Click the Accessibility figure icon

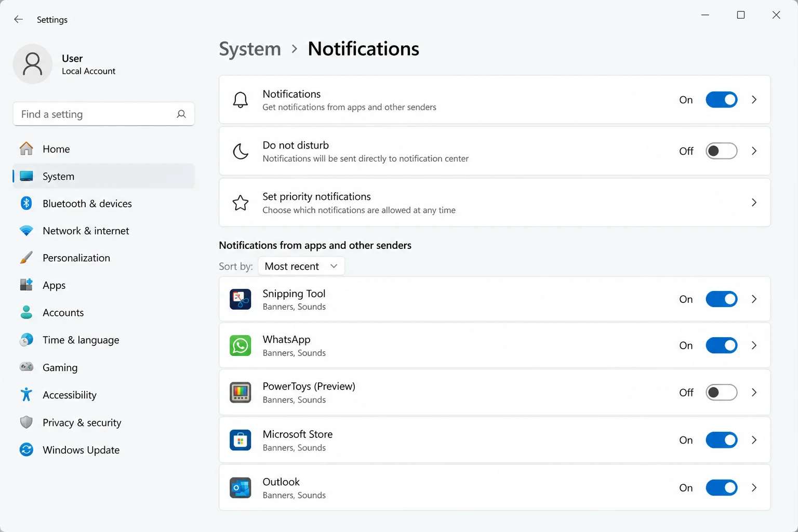click(26, 394)
